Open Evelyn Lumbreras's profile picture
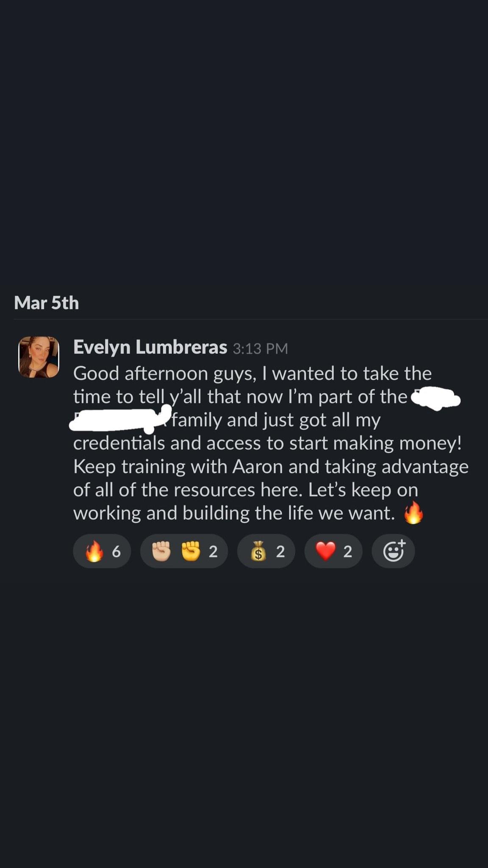Screen dimensions: 488x868 coord(39,357)
